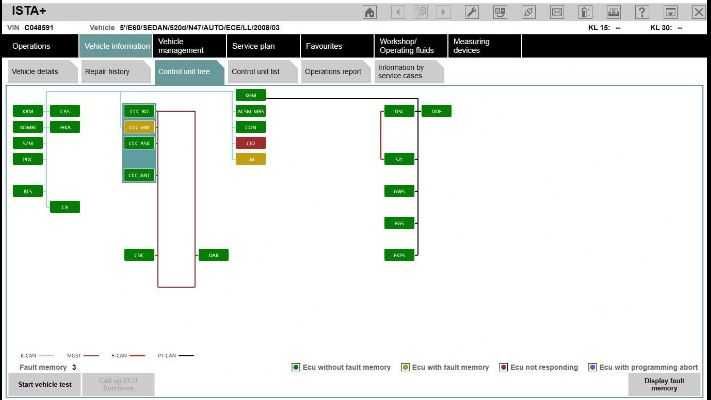Click the back arrow in the top toolbar
This screenshot has height=400, width=711.
(x=398, y=12)
